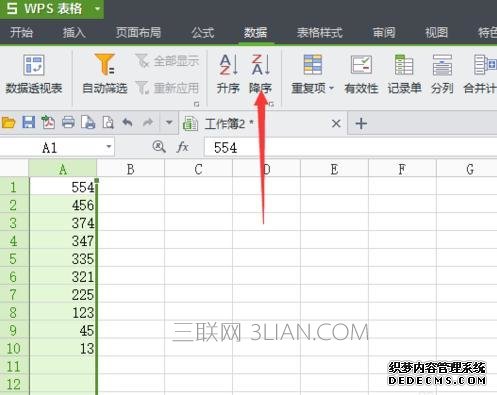This screenshot has width=497, height=395.
Task: Click the page with printer icon
Action: coord(88,123)
